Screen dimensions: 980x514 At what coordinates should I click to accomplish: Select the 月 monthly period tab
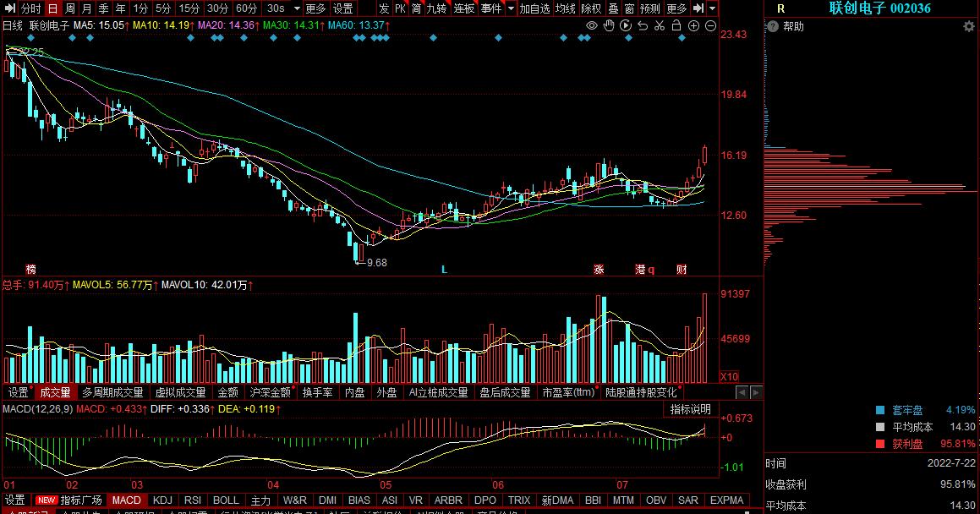tap(87, 8)
